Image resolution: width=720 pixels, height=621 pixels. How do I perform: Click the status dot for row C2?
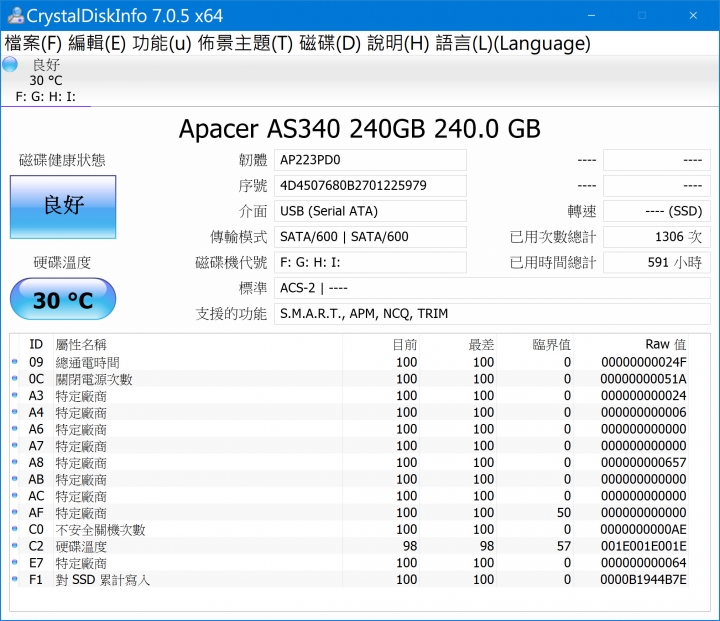(x=15, y=546)
